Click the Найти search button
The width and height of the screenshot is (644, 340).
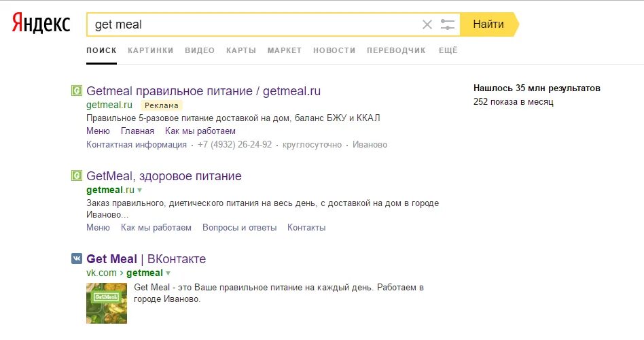488,24
